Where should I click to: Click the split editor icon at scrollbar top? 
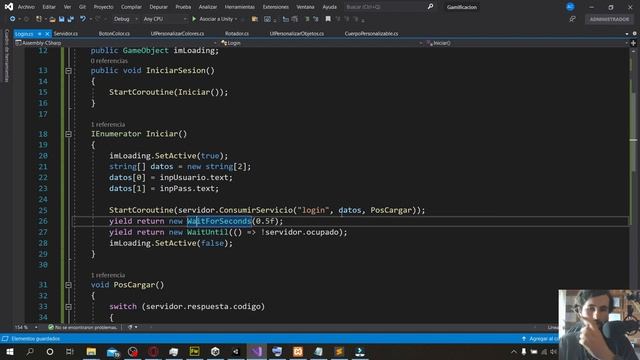633,43
